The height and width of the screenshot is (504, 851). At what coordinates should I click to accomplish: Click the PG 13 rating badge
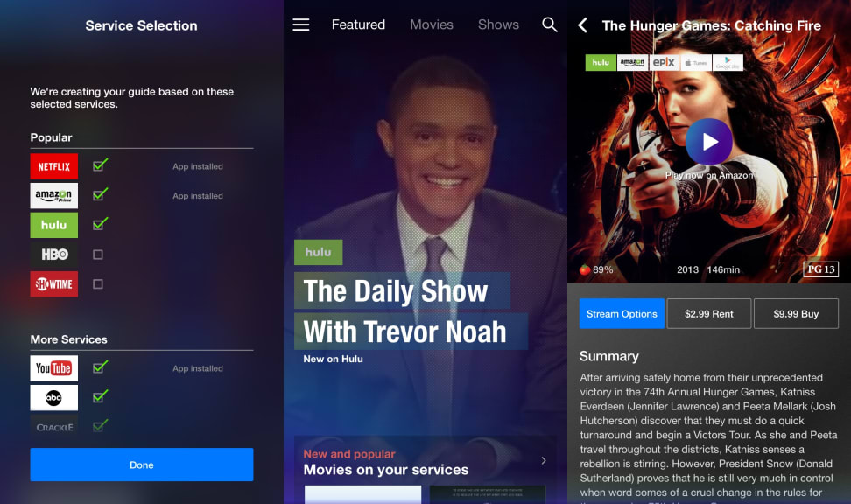click(820, 269)
